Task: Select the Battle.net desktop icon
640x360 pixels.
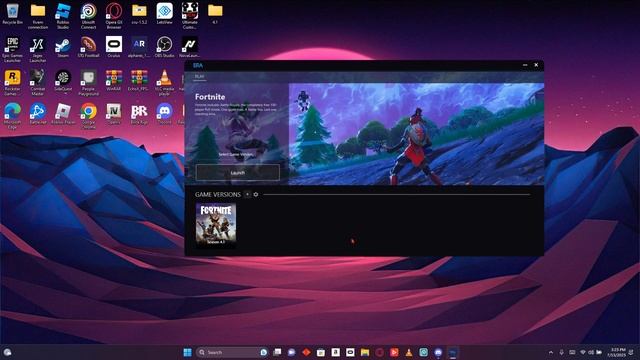Action: pos(38,114)
